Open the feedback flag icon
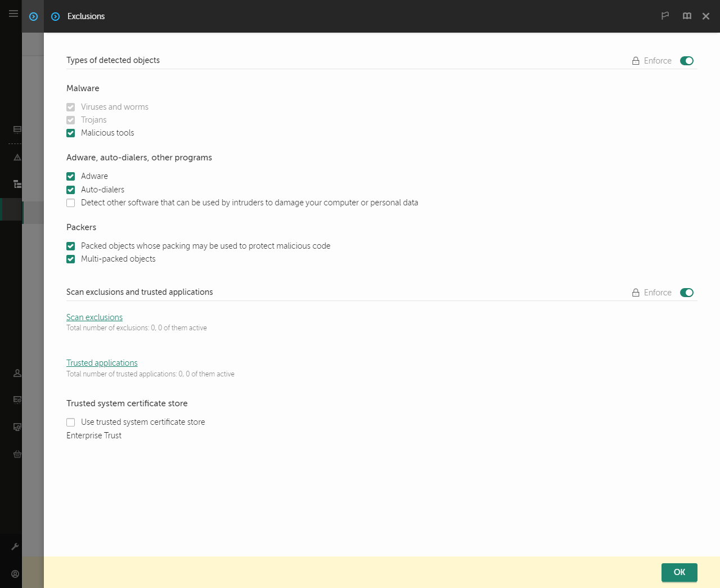This screenshot has height=588, width=720. coord(665,16)
